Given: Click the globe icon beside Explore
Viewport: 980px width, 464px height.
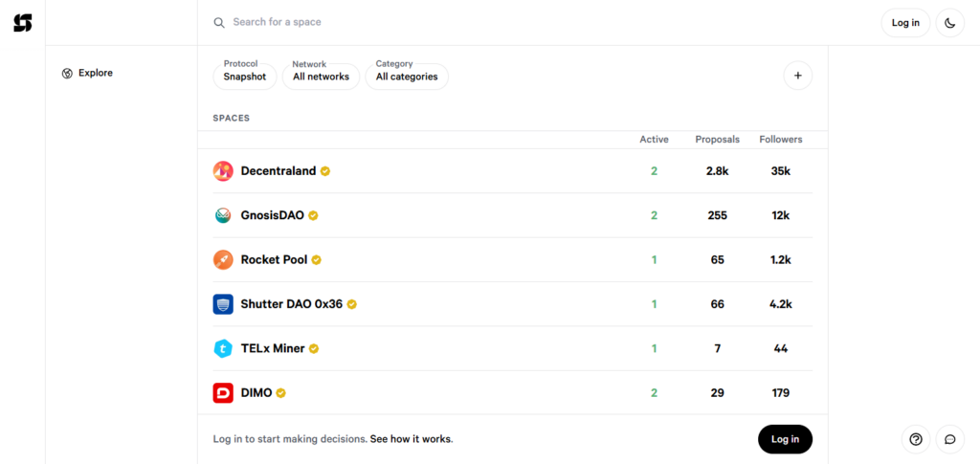Looking at the screenshot, I should click(x=67, y=73).
